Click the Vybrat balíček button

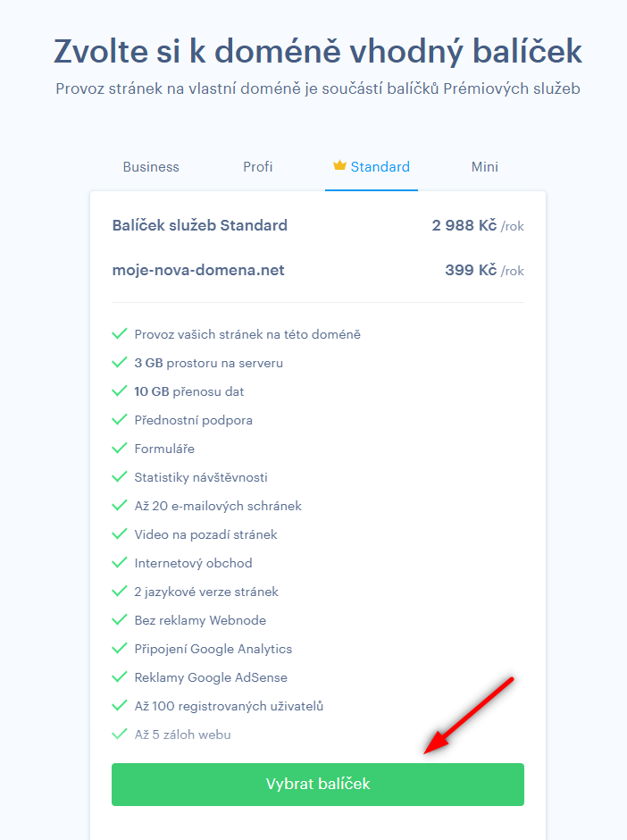click(317, 785)
